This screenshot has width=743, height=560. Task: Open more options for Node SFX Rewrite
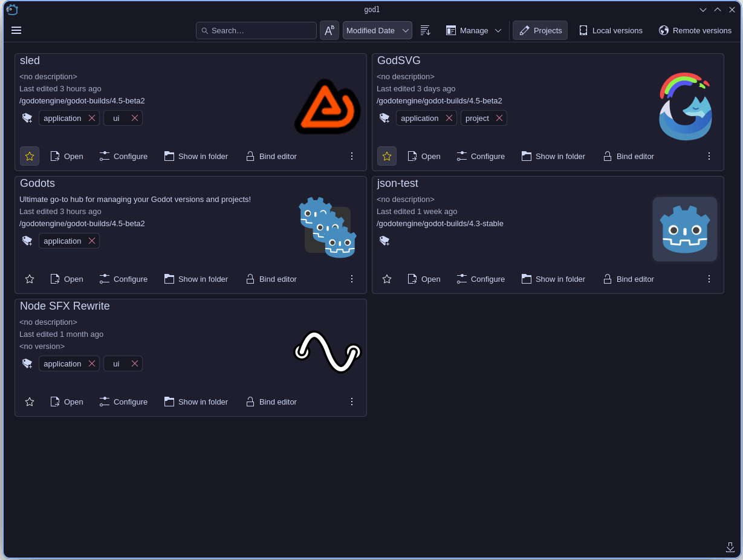pos(352,402)
